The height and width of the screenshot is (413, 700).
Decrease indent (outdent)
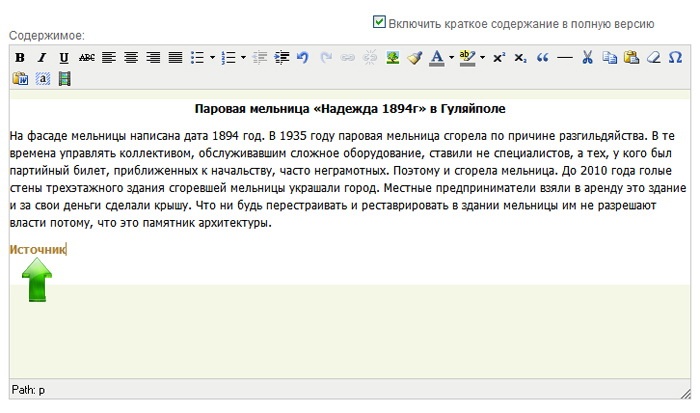260,58
